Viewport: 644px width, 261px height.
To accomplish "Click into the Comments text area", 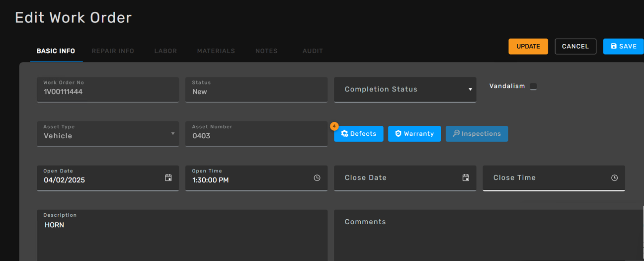I will point(489,235).
